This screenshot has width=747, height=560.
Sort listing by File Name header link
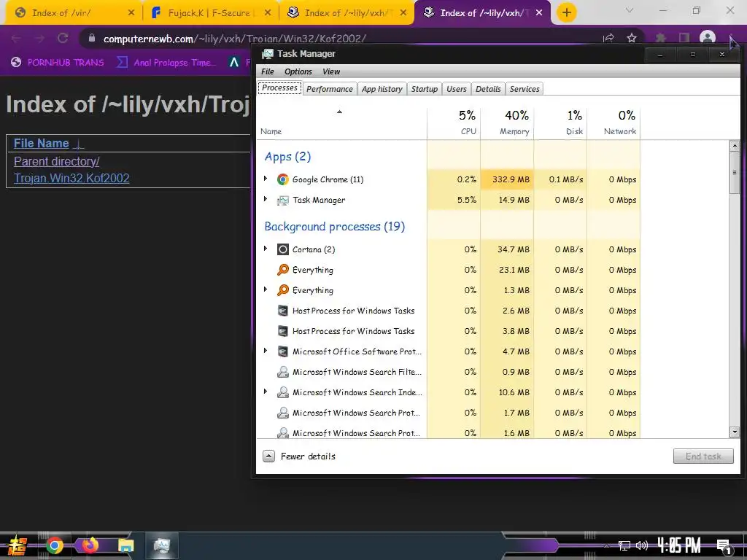pos(42,144)
